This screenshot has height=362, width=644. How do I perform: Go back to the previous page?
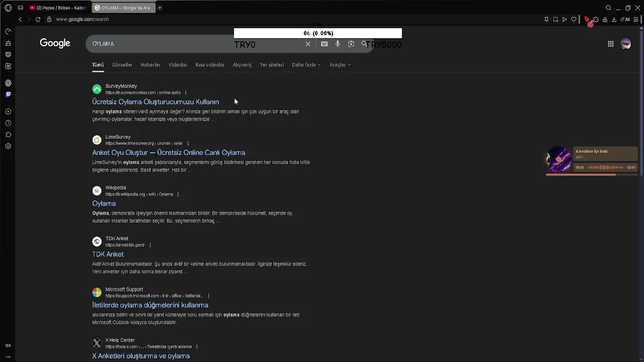(20, 19)
